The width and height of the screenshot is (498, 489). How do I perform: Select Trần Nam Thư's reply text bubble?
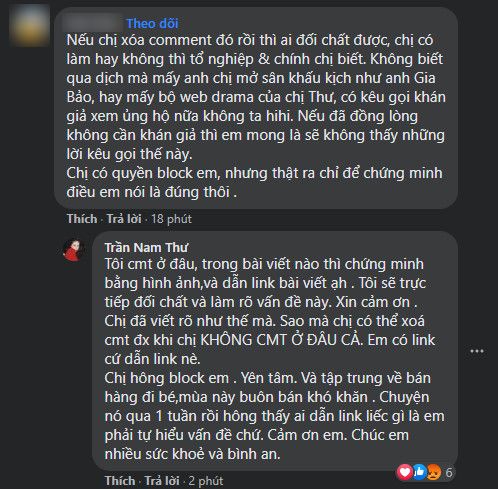click(275, 351)
